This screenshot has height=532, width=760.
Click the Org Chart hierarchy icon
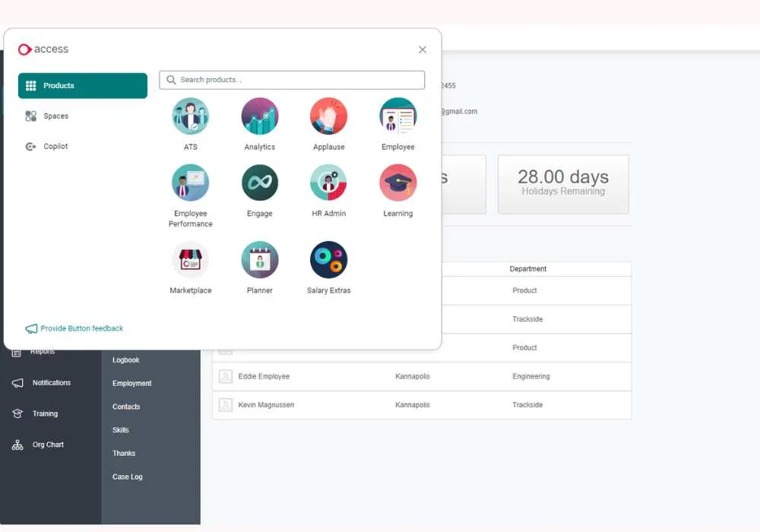(17, 445)
